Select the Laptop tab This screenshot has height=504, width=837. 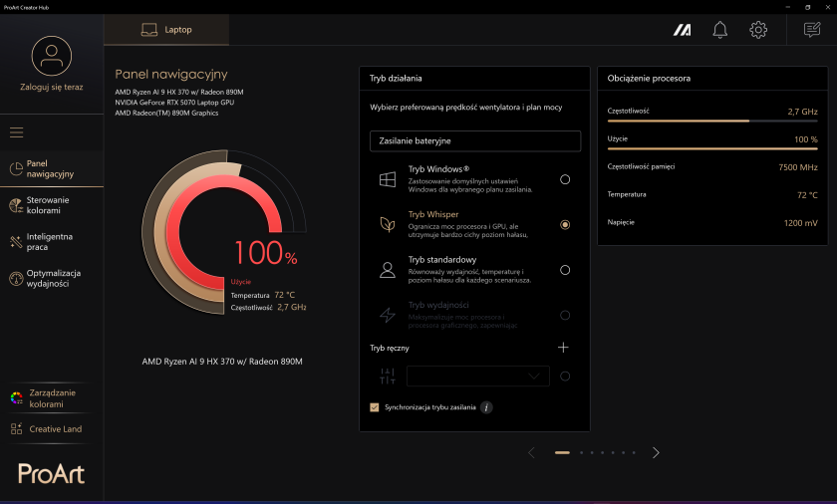click(166, 29)
